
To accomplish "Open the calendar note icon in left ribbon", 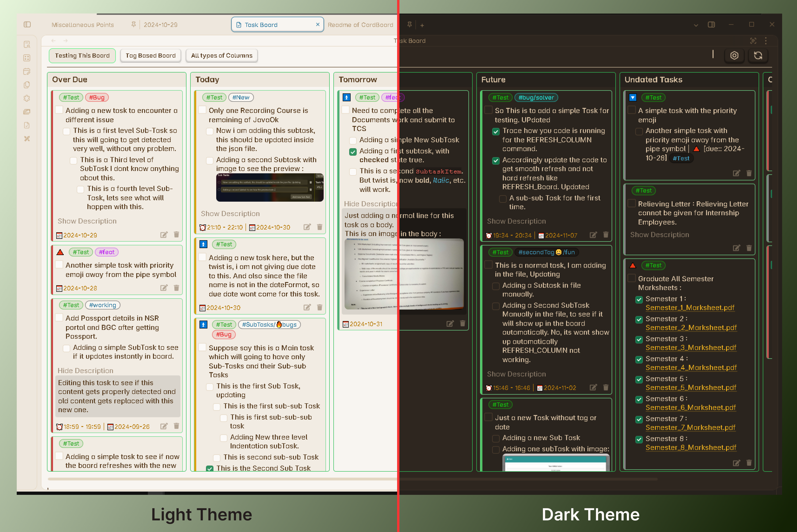I will (27, 71).
